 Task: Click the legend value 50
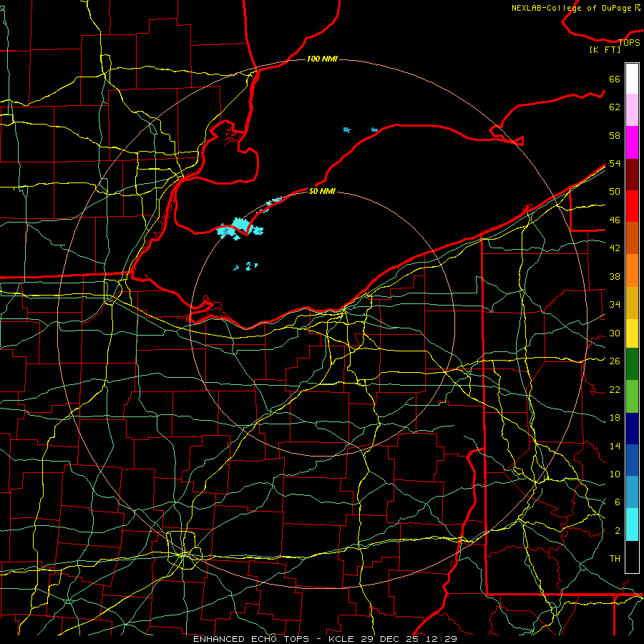pos(615,192)
